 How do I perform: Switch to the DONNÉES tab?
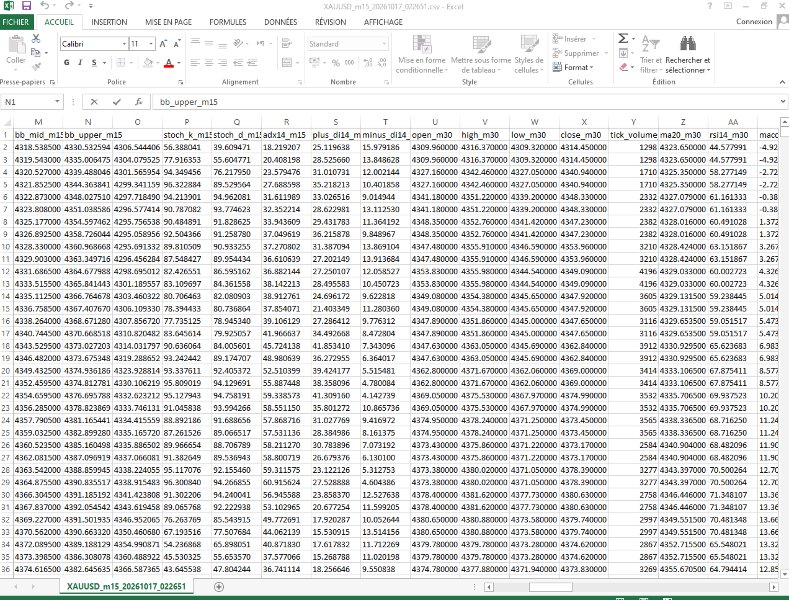pyautogui.click(x=280, y=22)
